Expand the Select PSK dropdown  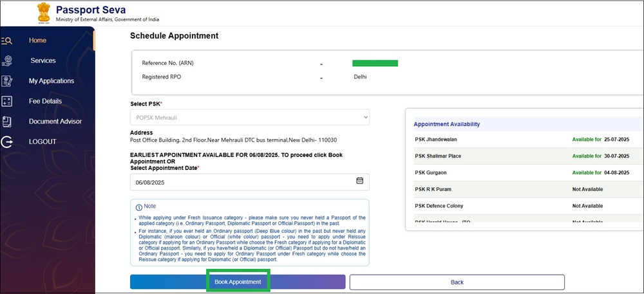[250, 117]
